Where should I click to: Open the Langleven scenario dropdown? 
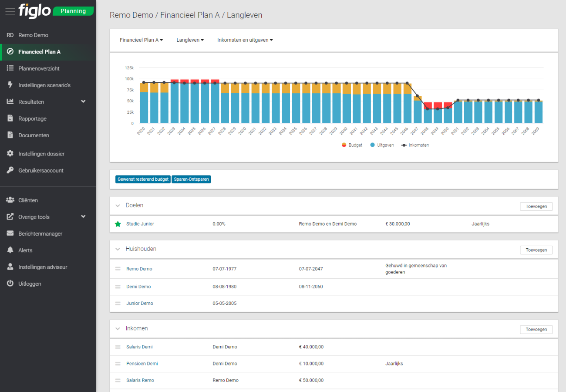190,40
